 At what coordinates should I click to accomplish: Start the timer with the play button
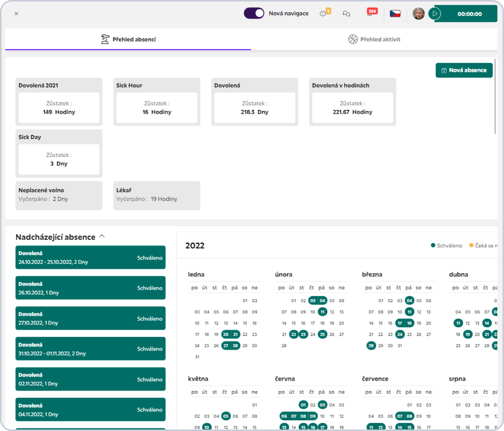point(435,14)
